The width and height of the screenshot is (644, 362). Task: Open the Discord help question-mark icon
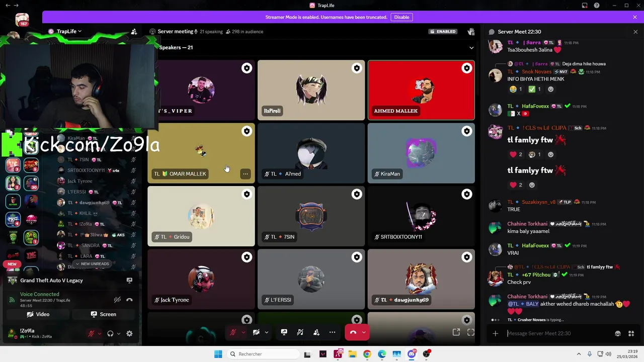(597, 6)
